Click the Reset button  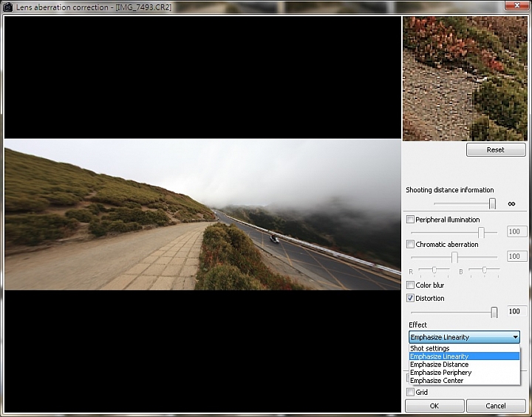[x=496, y=150]
